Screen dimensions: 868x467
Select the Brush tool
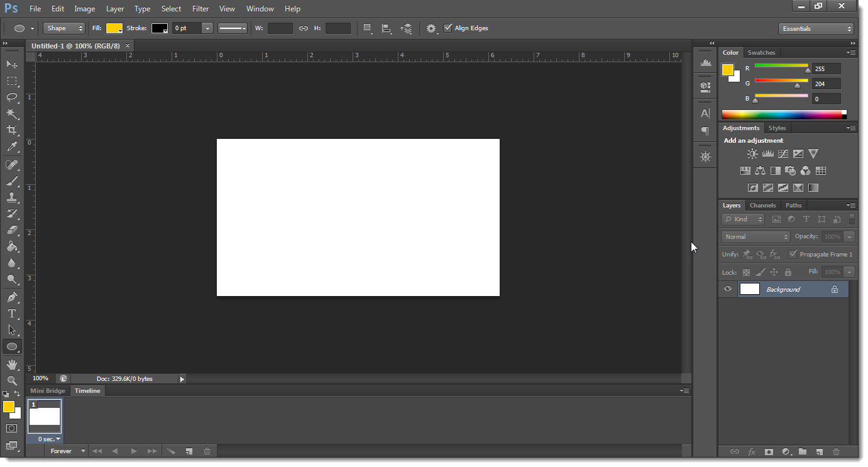tap(11, 181)
